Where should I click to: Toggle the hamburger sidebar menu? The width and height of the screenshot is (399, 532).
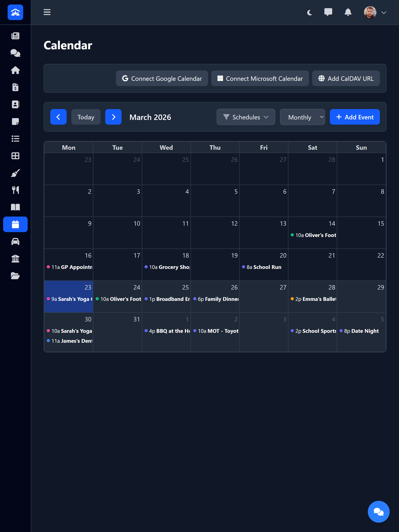pos(47,12)
